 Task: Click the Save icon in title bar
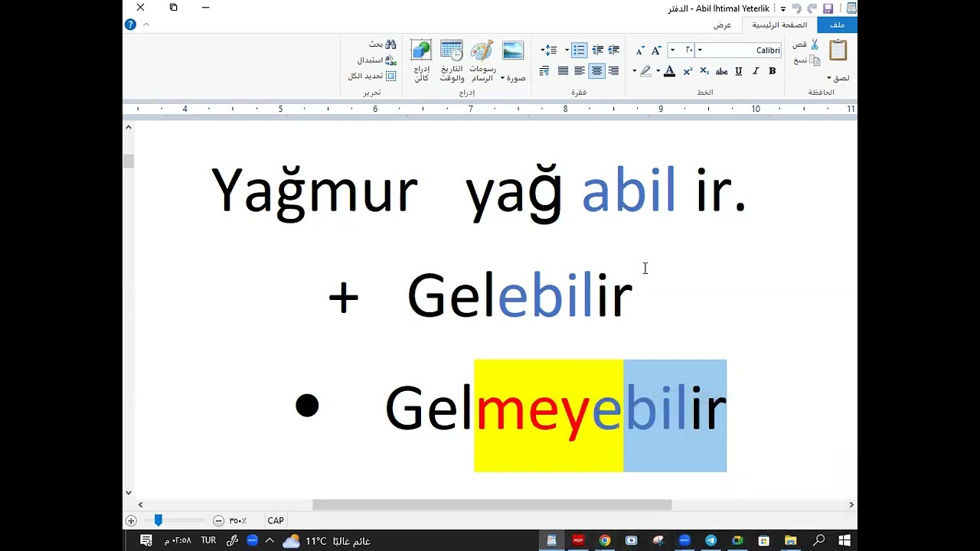tap(828, 8)
